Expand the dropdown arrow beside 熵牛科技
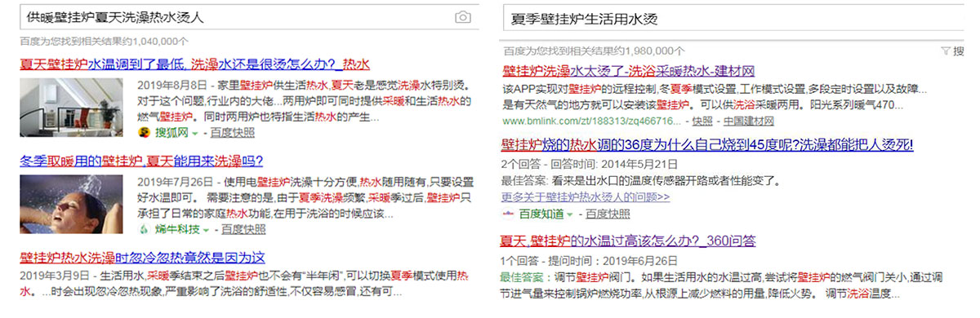This screenshot has width=980, height=318. [205, 230]
